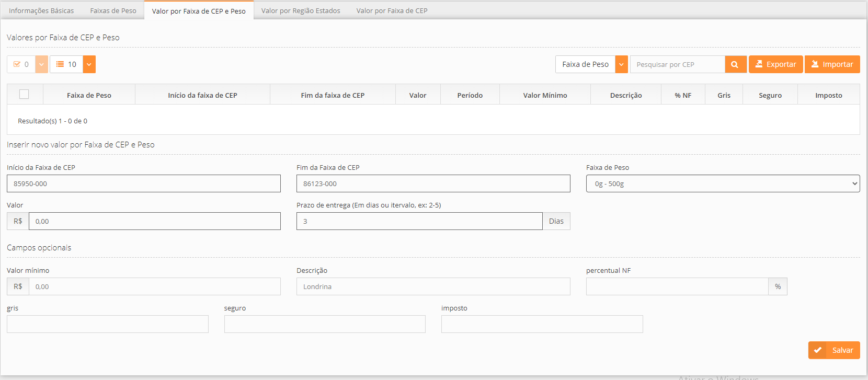This screenshot has height=380, width=868.
Task: Click the Salvar checkmark button
Action: click(833, 350)
